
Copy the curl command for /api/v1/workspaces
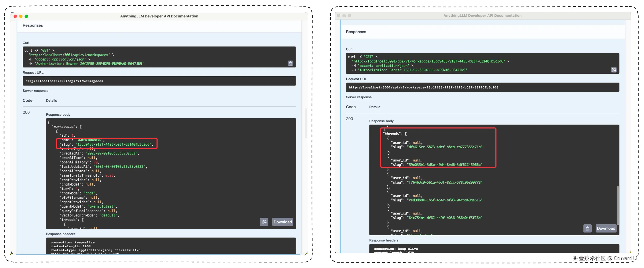tap(290, 63)
